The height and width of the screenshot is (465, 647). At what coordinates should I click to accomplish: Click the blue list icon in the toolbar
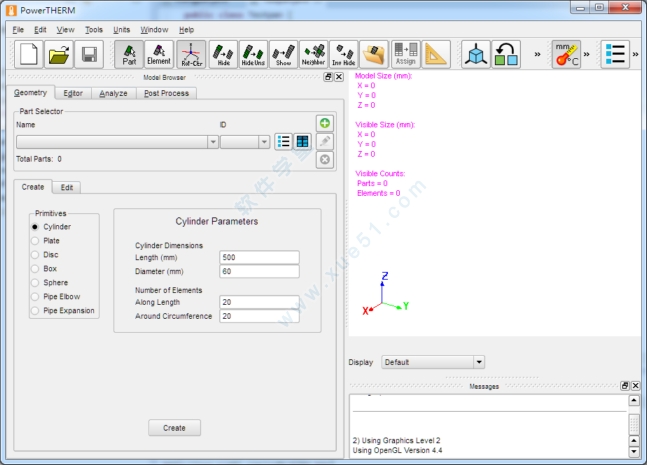click(615, 54)
